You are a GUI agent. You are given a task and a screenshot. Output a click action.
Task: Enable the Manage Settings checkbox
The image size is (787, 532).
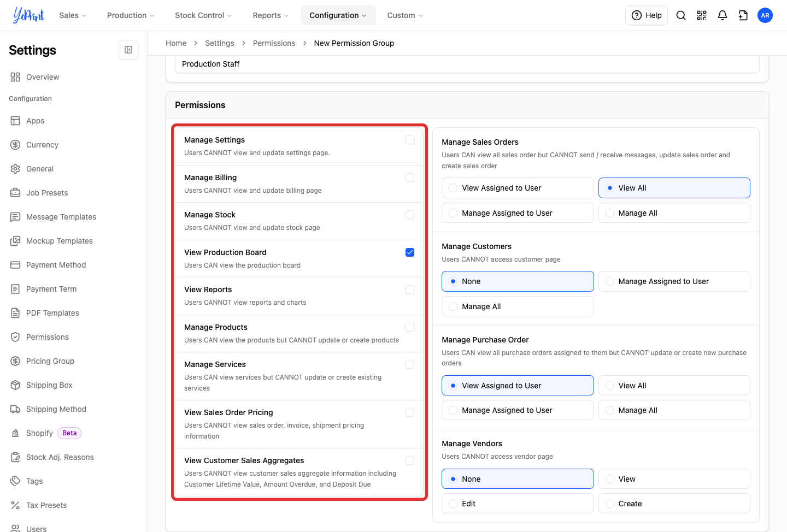click(x=410, y=140)
